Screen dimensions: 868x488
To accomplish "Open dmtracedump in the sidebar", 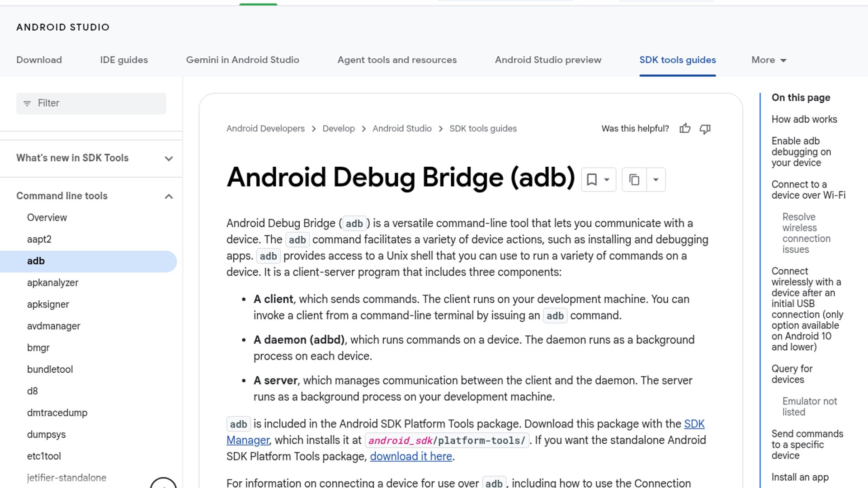I will pos(57,413).
